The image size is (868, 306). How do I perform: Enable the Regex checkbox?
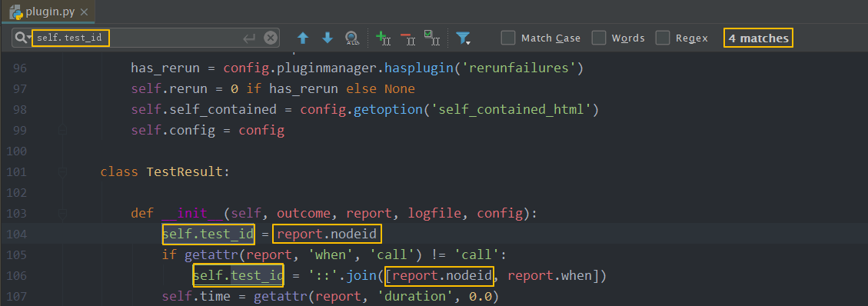663,38
